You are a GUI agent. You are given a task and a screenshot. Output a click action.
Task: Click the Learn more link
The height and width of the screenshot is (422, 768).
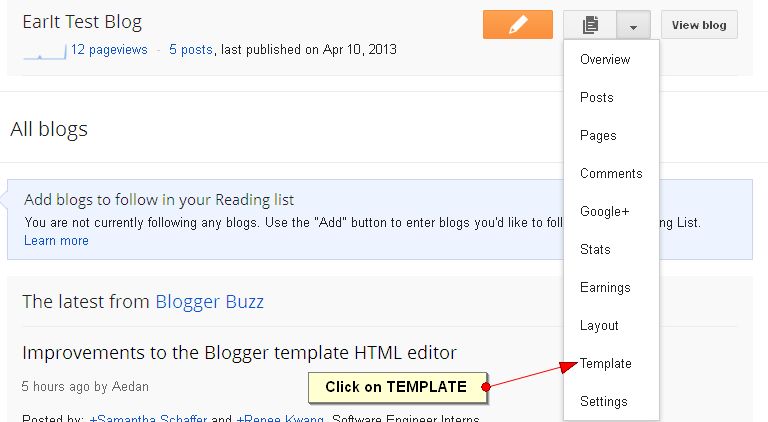coord(56,241)
